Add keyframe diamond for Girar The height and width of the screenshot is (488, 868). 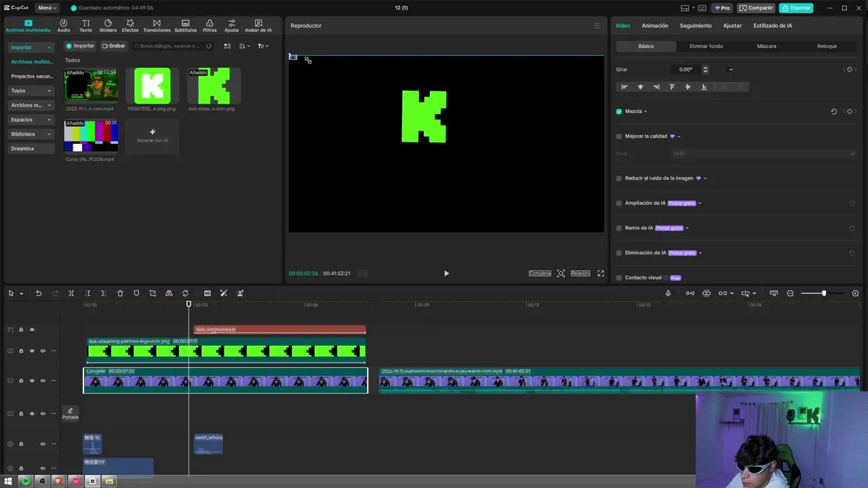850,69
